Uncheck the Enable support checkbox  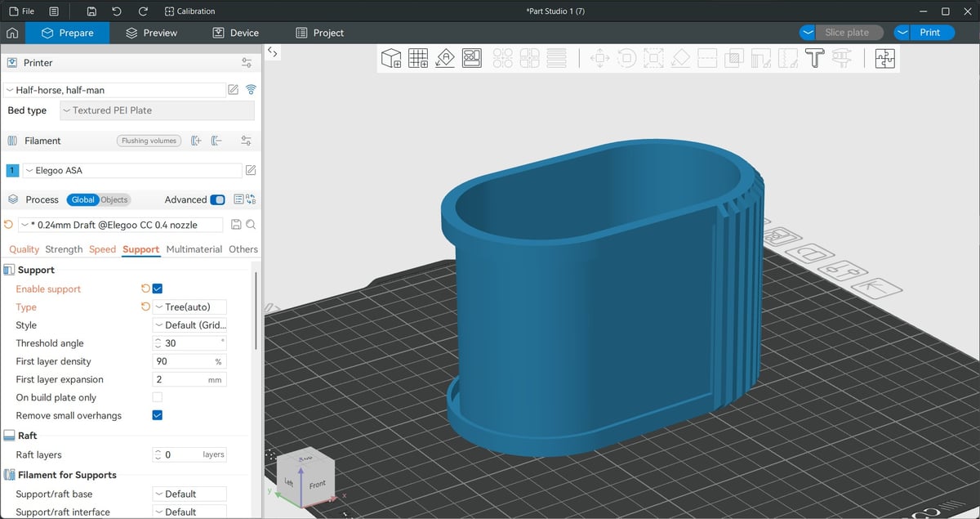click(x=158, y=289)
